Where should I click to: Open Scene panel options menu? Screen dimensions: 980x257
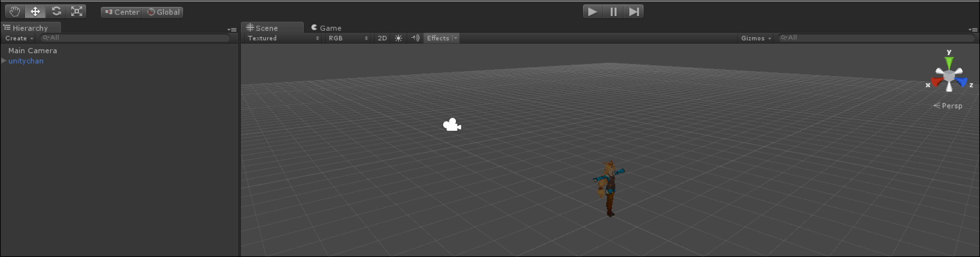[973, 29]
